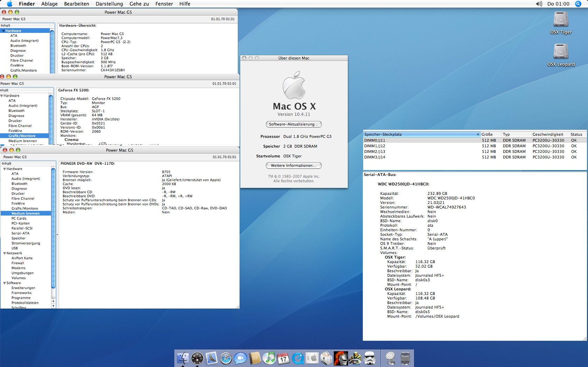
Task: Select Medium brennen in the bottom window sidebar
Action: 26,213
